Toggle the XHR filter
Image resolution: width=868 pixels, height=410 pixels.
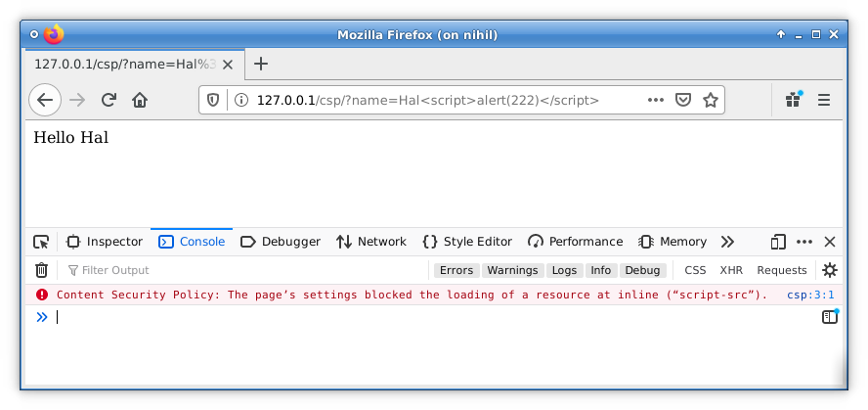tap(731, 270)
